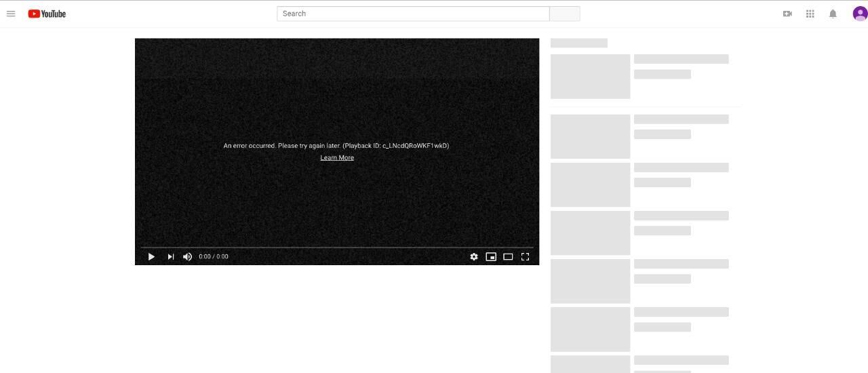Click the YouTube logo
This screenshot has width=868, height=373.
47,14
